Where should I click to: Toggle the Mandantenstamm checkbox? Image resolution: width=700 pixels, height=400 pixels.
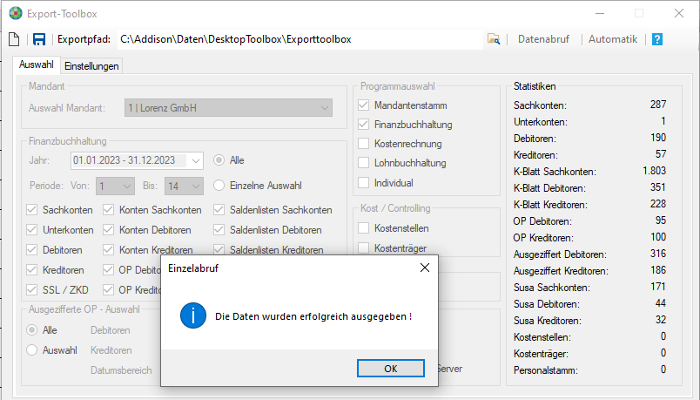[x=363, y=105]
